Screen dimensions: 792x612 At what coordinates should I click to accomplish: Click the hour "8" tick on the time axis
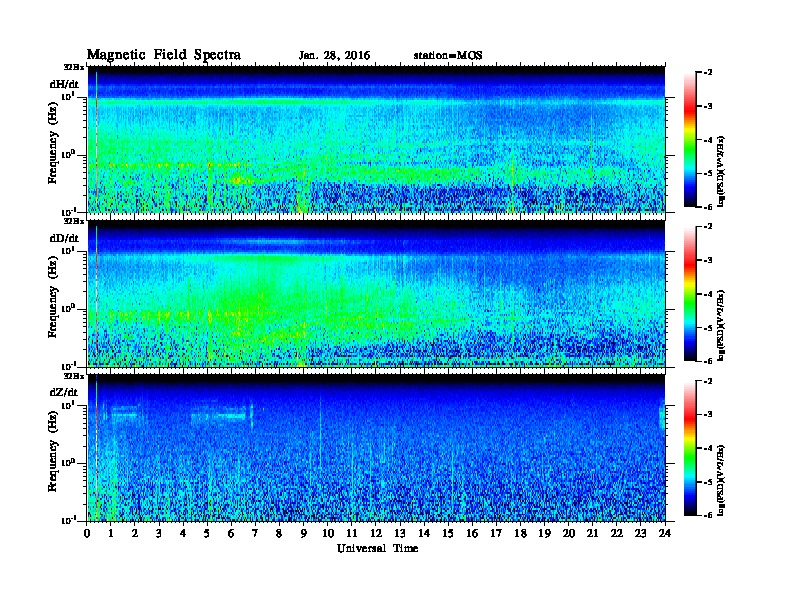[279, 533]
